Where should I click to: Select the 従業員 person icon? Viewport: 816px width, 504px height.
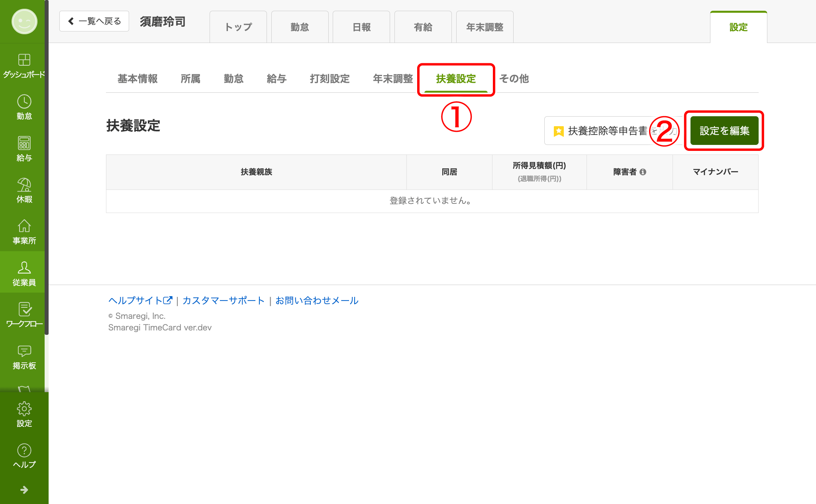pos(24,268)
